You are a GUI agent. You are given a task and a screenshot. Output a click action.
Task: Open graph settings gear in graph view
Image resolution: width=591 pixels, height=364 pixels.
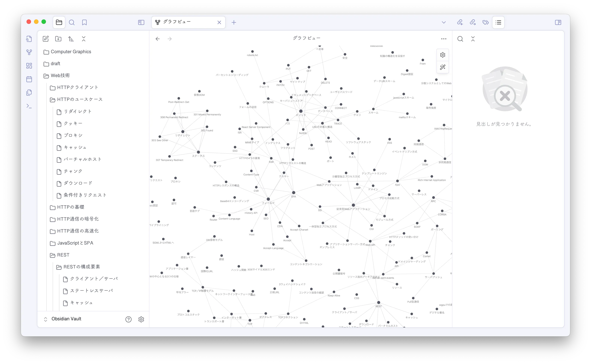point(443,55)
